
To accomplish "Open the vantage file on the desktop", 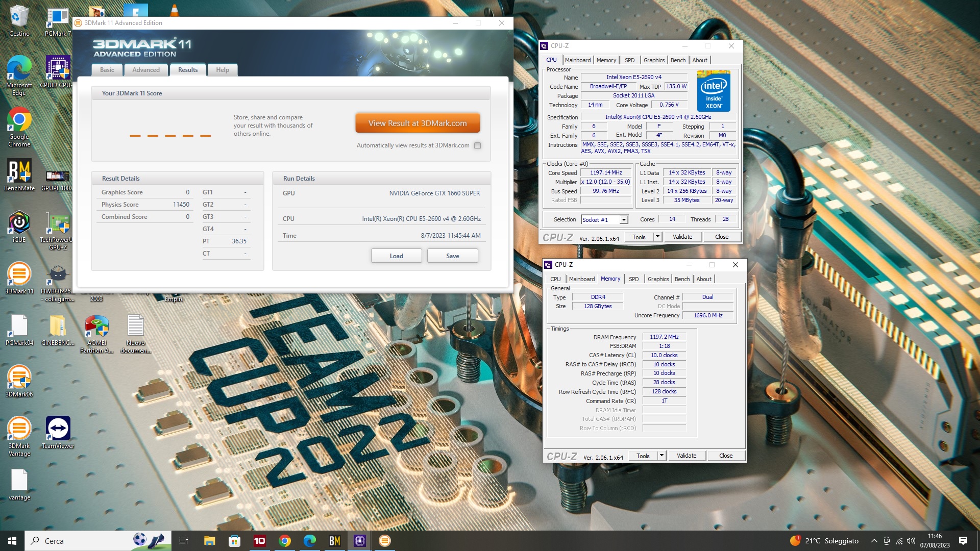I will (19, 485).
